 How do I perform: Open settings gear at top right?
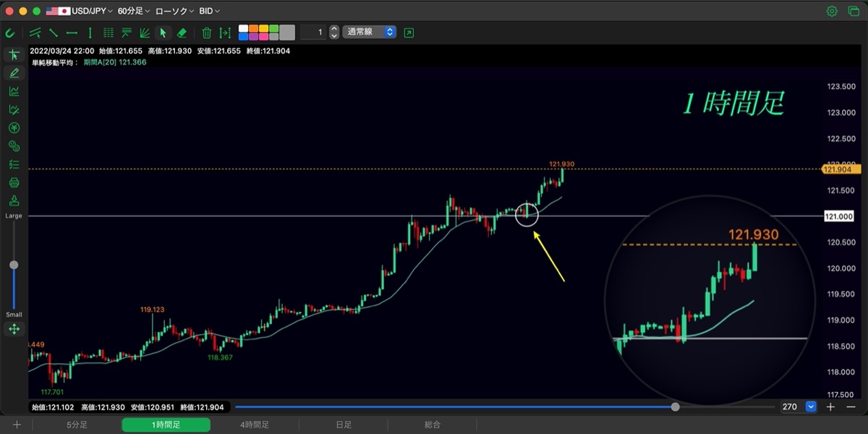[832, 11]
